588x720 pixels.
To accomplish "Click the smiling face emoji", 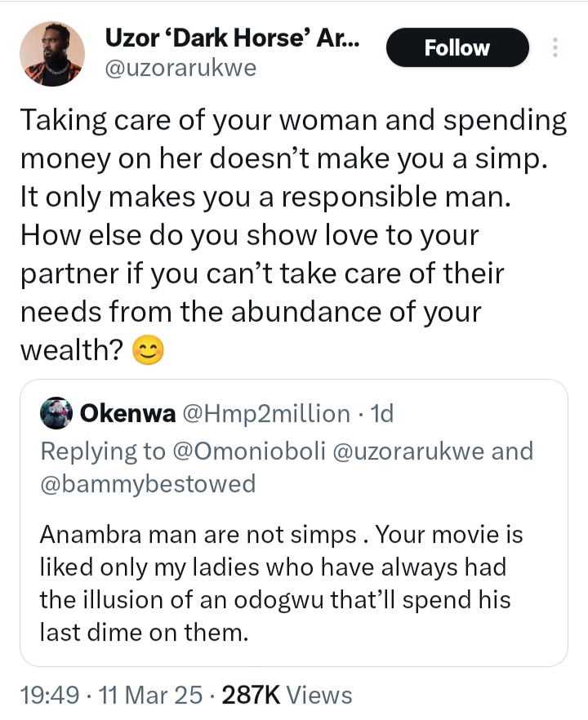I will point(148,351).
